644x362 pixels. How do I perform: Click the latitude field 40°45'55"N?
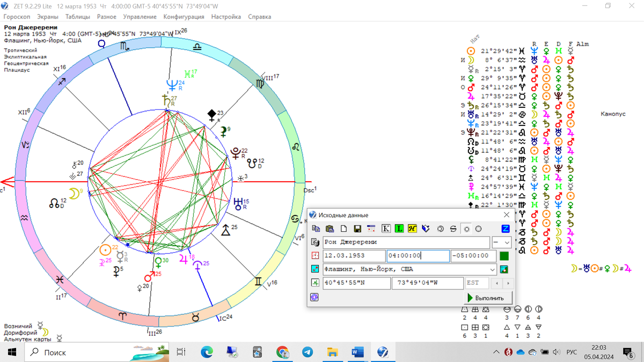[356, 283]
